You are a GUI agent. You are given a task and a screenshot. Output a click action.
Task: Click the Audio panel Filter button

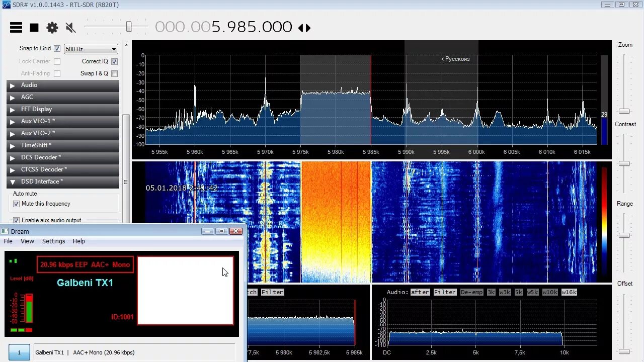pos(445,292)
